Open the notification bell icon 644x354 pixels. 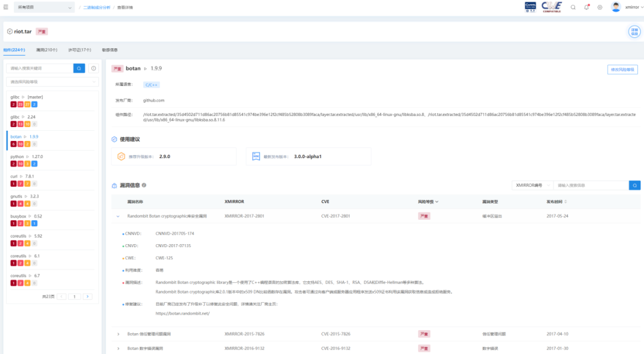click(587, 7)
